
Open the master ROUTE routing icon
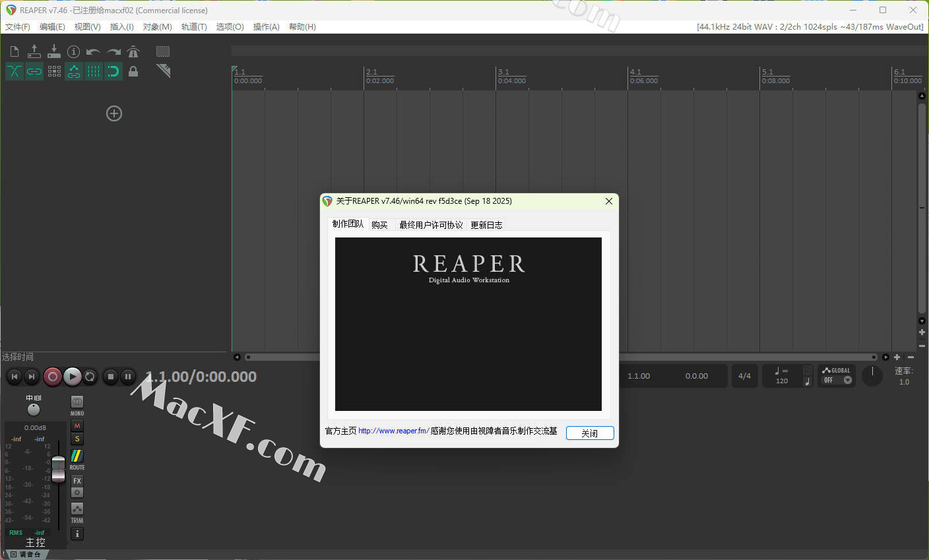pyautogui.click(x=77, y=456)
